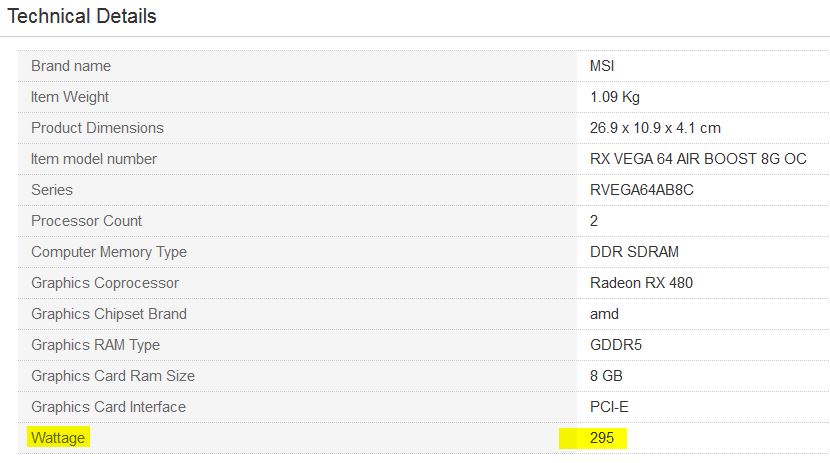
Task: Click the Technical Details heading
Action: [82, 16]
